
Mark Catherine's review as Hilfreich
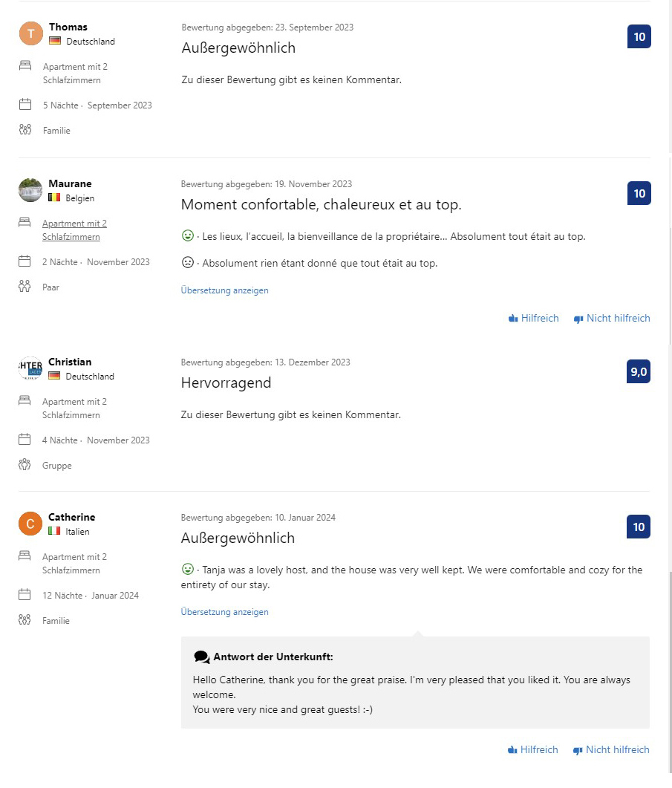(x=533, y=750)
